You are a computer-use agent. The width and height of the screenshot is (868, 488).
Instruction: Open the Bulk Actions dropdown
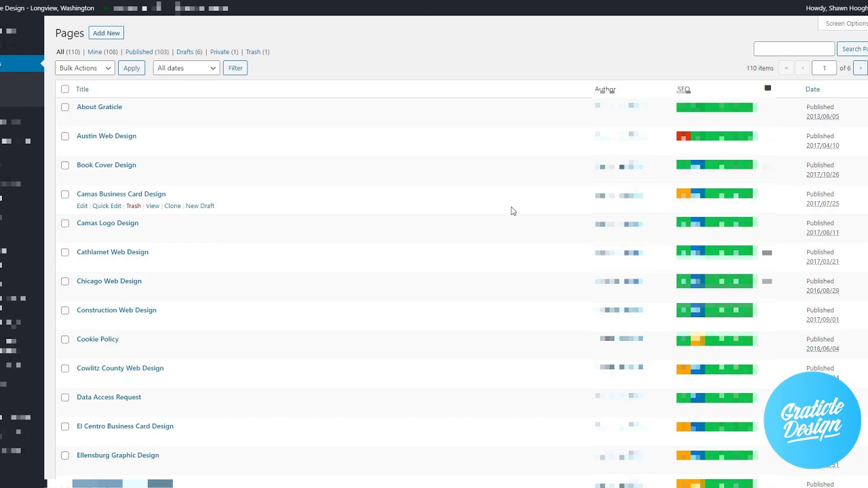coord(85,68)
